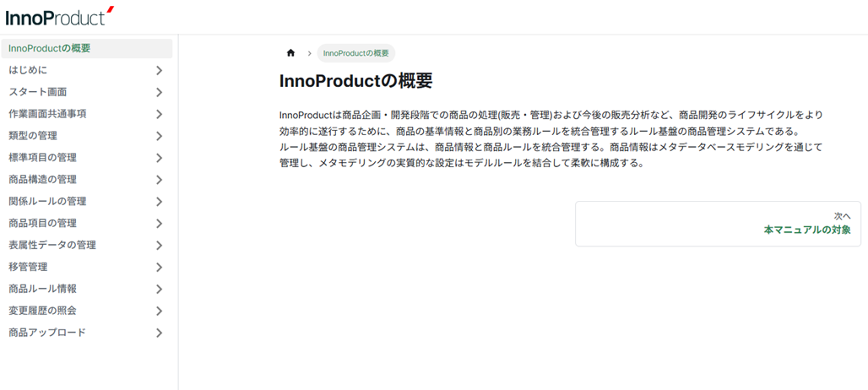Expand the 関係ルールの管理 chevron
This screenshot has height=390, width=868.
tap(159, 202)
